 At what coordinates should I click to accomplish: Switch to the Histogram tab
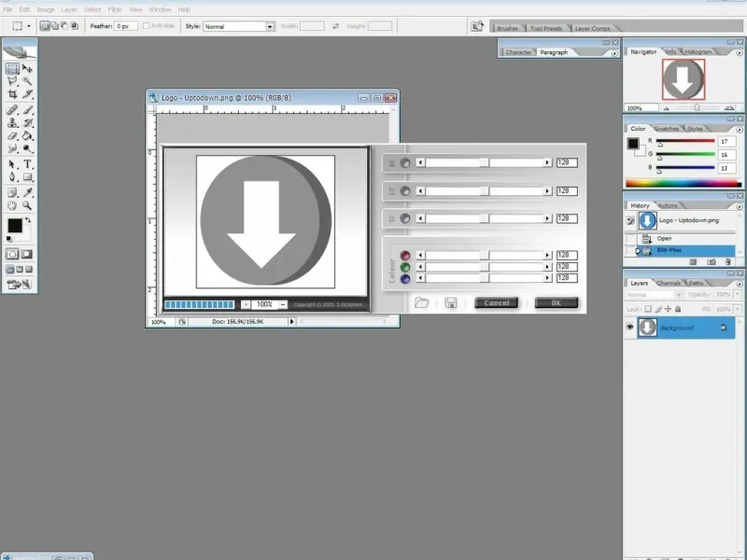click(698, 51)
